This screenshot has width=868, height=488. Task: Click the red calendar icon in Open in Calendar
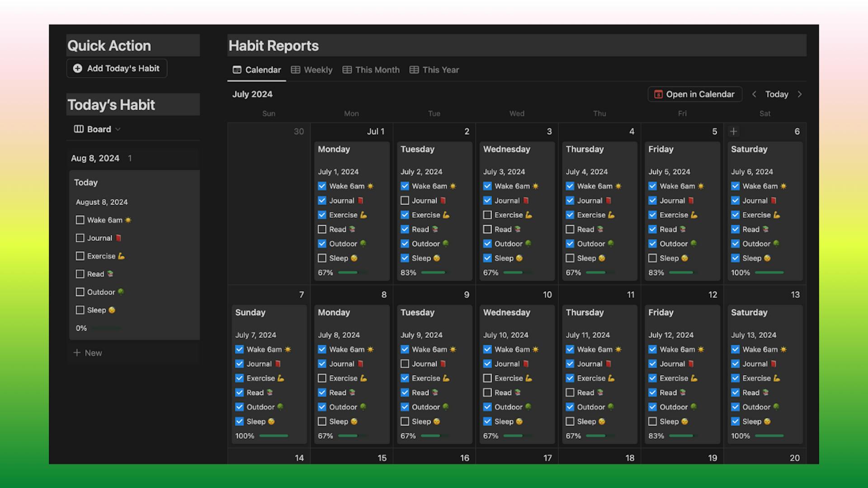click(x=658, y=94)
